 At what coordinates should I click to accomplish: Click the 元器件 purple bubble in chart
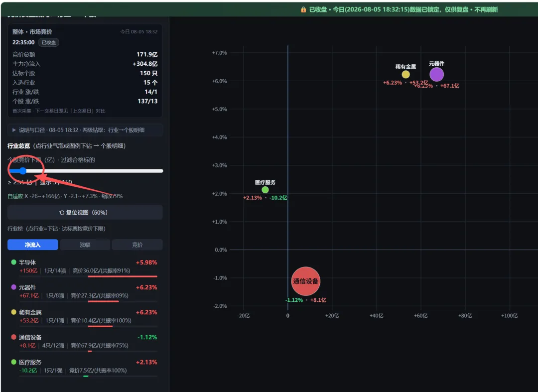pos(436,74)
